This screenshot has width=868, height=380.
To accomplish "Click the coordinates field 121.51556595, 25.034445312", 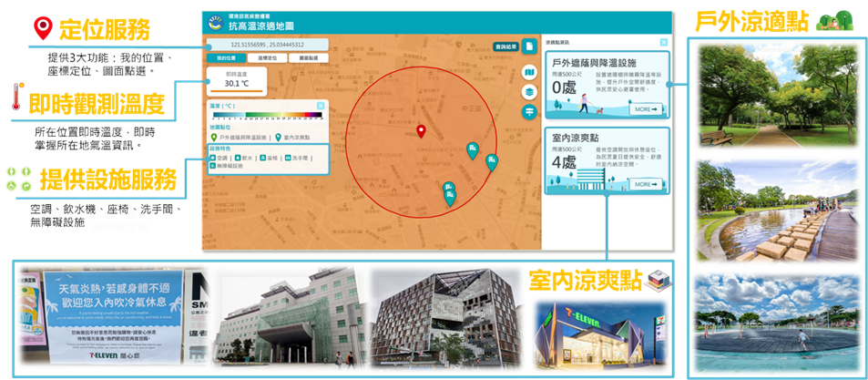I will (x=267, y=45).
